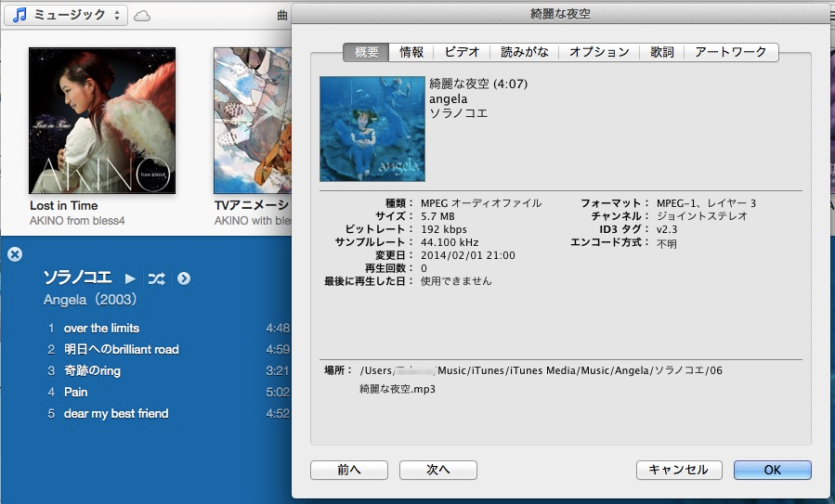
Task: Click the キャンセル button
Action: (x=679, y=470)
